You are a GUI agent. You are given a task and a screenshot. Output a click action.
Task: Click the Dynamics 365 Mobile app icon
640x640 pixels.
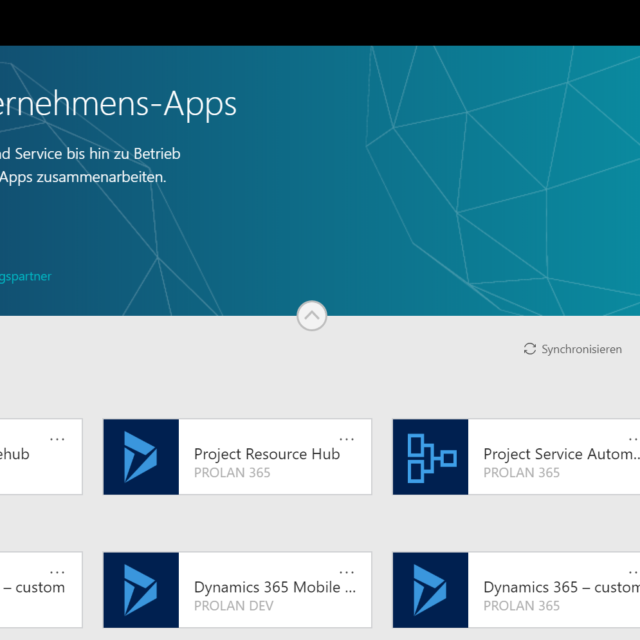141,590
